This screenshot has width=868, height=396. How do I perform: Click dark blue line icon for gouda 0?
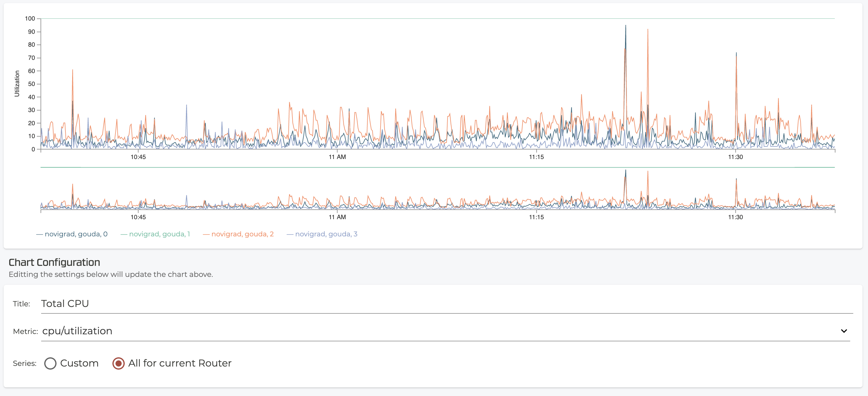(x=39, y=234)
